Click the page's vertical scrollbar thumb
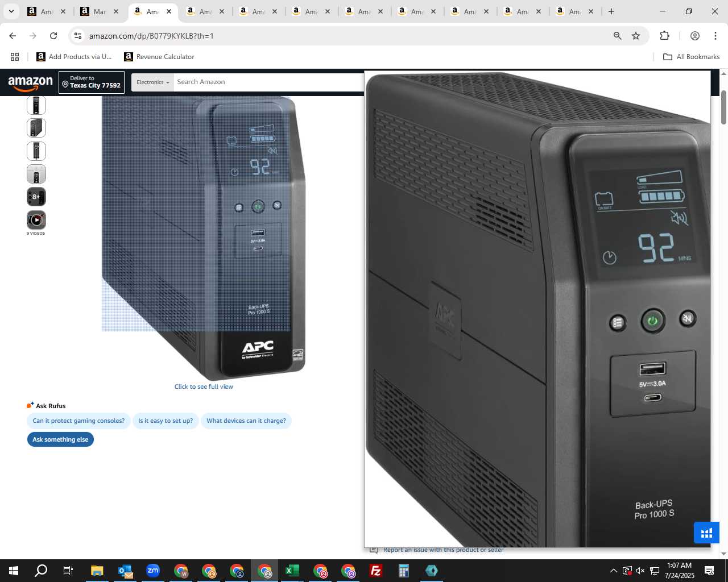 pyautogui.click(x=723, y=107)
